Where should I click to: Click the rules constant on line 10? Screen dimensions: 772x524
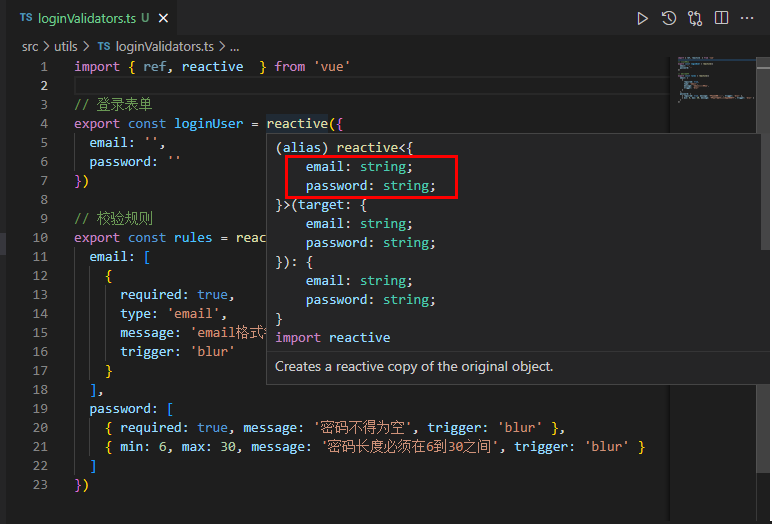click(x=193, y=237)
